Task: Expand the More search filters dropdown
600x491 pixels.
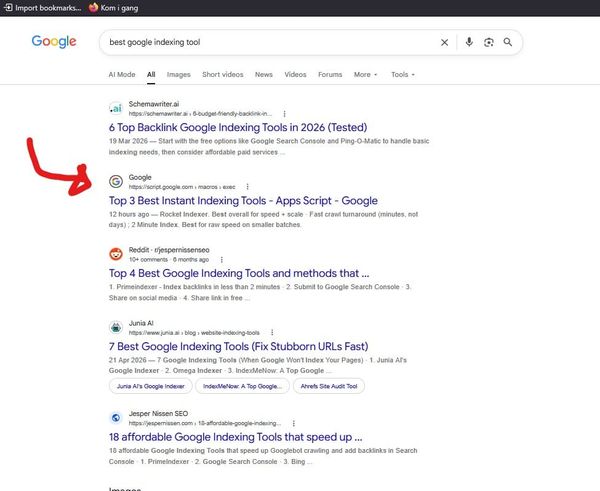Action: 365,75
